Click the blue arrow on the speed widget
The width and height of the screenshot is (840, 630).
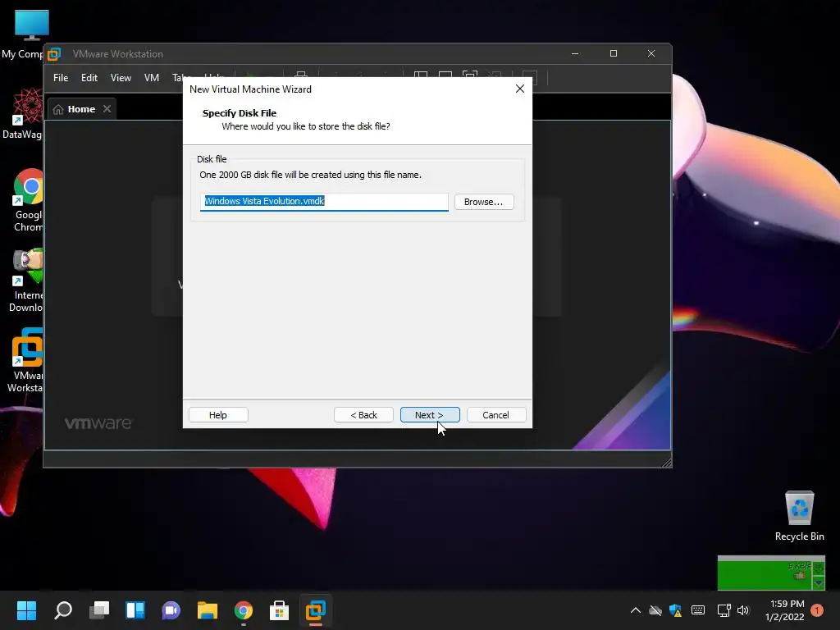click(819, 583)
